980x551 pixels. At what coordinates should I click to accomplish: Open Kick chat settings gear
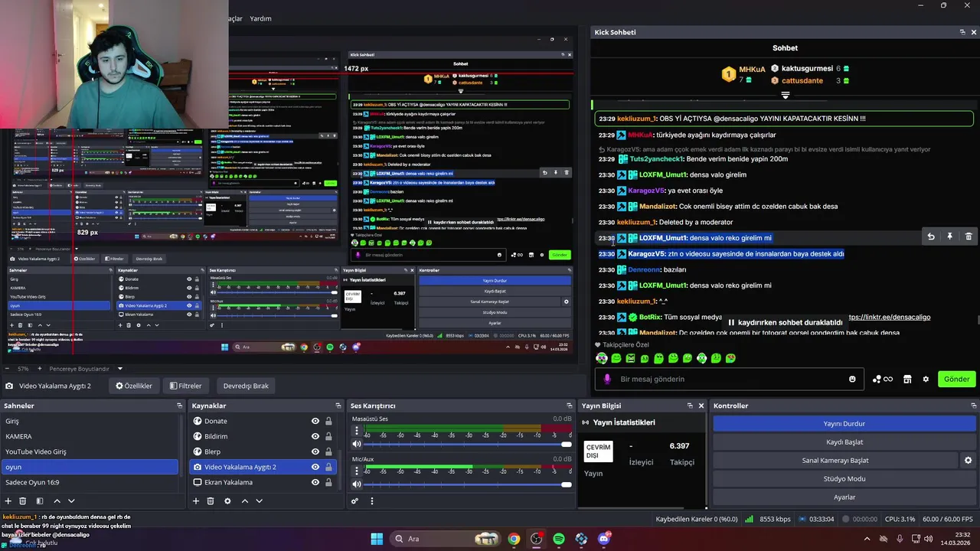coord(926,379)
